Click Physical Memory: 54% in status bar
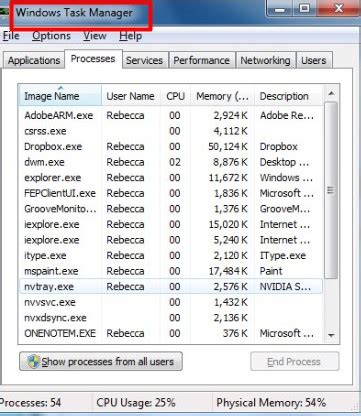361x416 pixels. tap(271, 403)
